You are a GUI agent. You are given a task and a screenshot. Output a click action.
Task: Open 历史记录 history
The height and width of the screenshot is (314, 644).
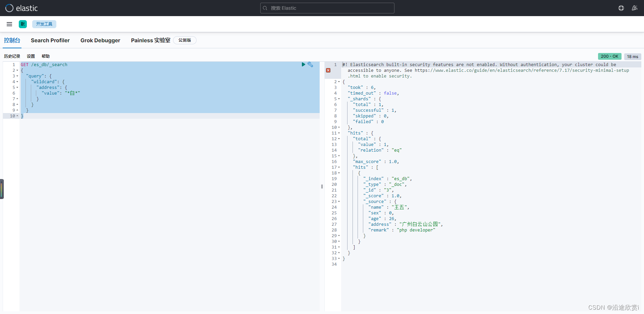click(x=12, y=56)
